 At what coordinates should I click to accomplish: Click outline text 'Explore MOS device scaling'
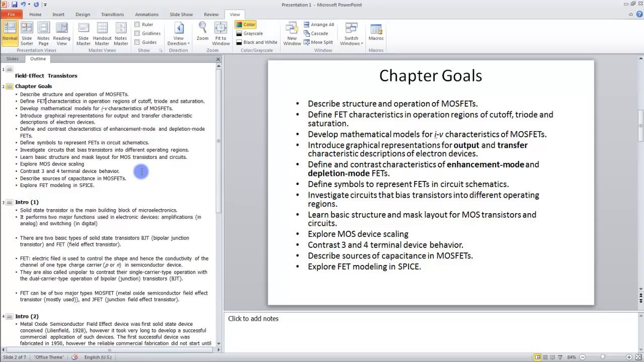pos(52,164)
